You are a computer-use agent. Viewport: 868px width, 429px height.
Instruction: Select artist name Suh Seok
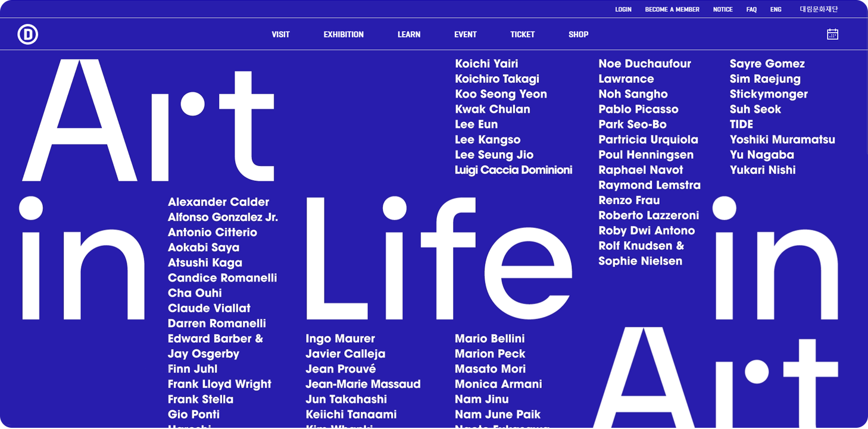755,109
